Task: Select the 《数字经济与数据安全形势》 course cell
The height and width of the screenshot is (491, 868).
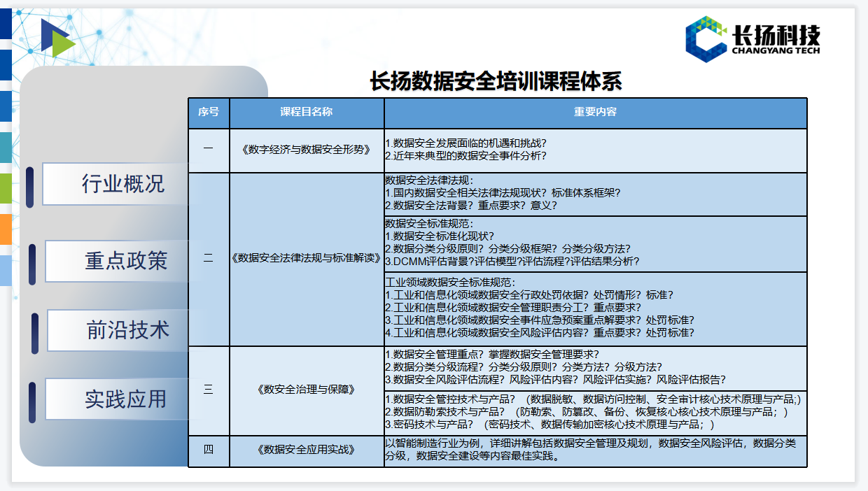Action: [x=307, y=150]
